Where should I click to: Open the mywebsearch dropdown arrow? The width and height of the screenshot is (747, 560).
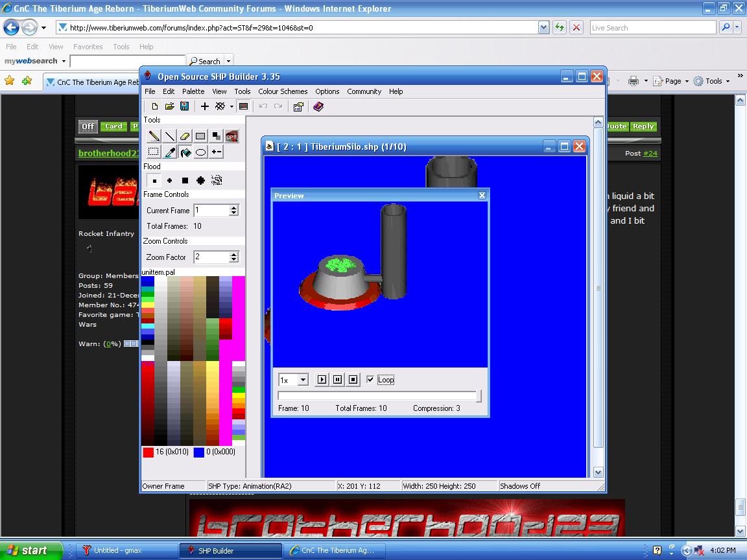pos(64,61)
